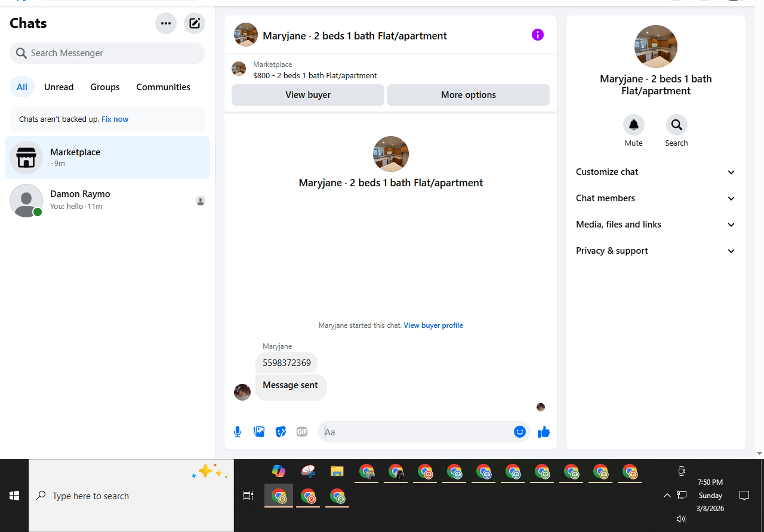Open Task View on the taskbar
764x532 pixels.
248,496
